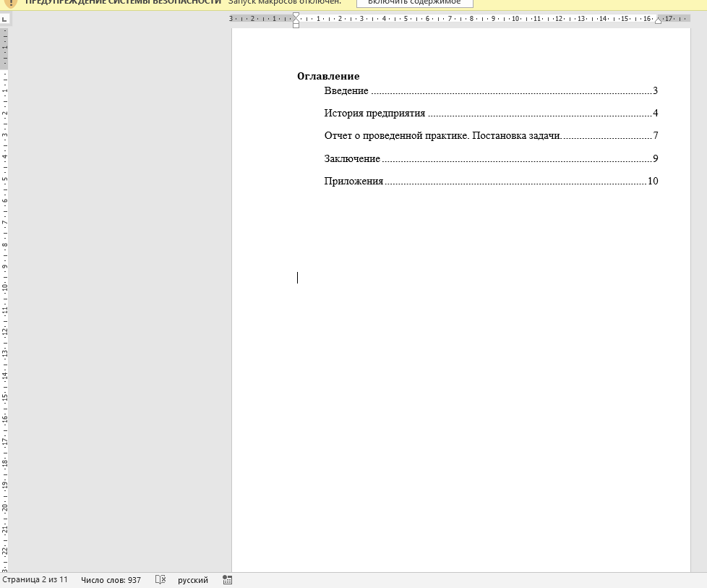Click the hanging indent marker on ruler
707x588 pixels.
tap(296, 22)
